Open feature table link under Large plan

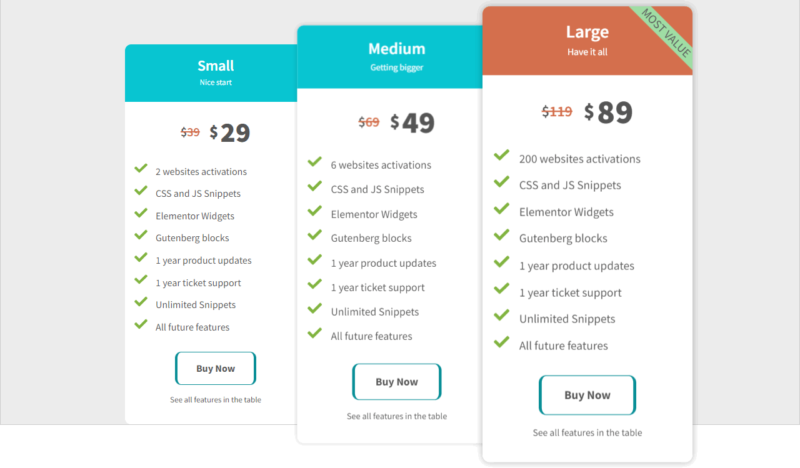587,432
